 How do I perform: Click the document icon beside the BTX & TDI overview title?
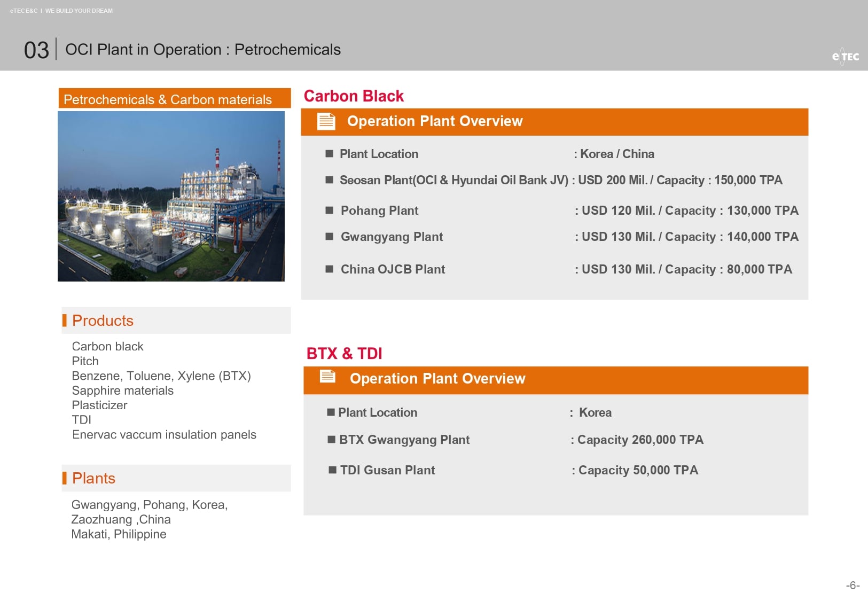[x=327, y=377]
